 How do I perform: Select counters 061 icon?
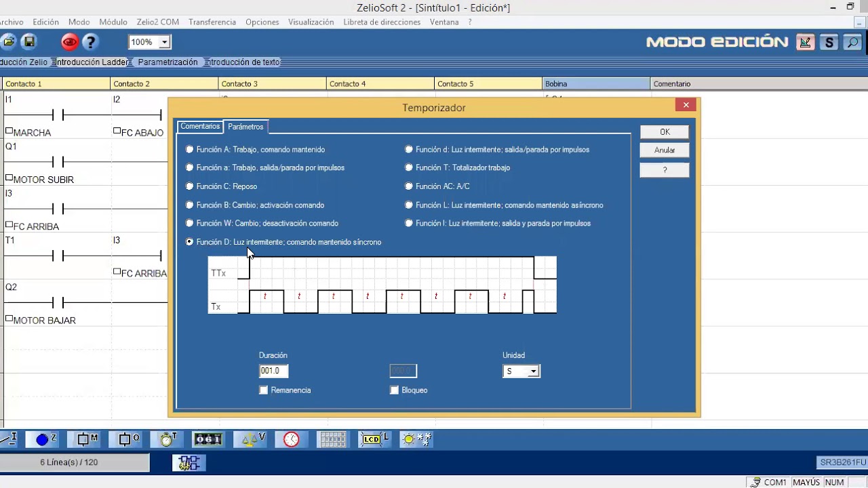pyautogui.click(x=208, y=439)
